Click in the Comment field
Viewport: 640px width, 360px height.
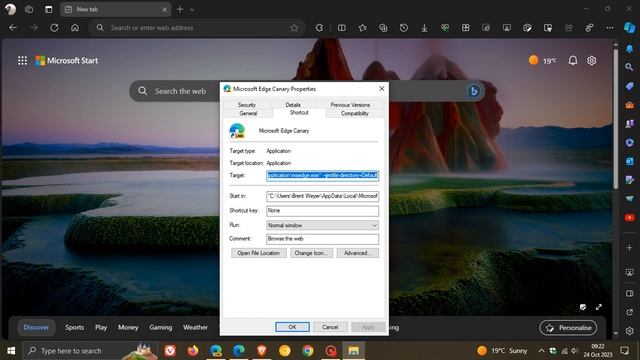click(322, 239)
